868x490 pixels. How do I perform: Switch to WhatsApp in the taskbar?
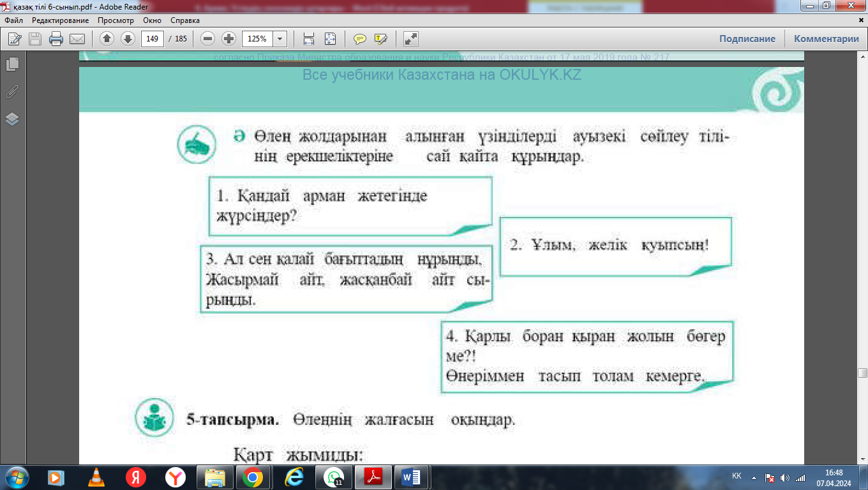(333, 477)
